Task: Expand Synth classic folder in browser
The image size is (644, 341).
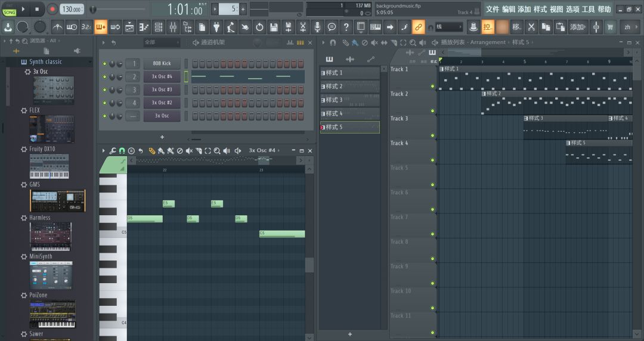Action: tap(45, 62)
